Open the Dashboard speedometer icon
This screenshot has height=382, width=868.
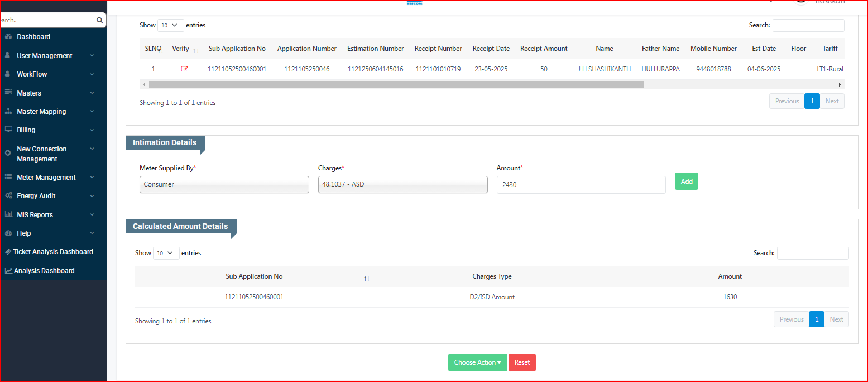click(x=8, y=37)
